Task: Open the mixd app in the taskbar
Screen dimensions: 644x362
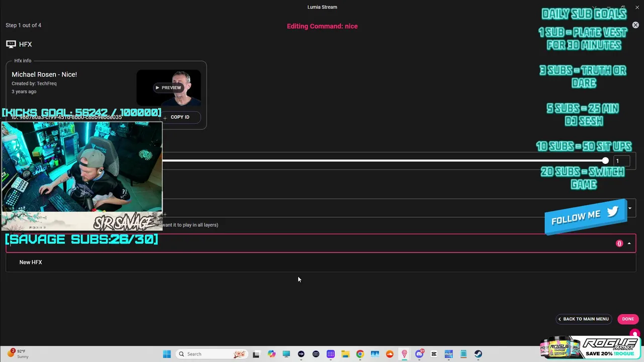Action: pyautogui.click(x=448, y=354)
